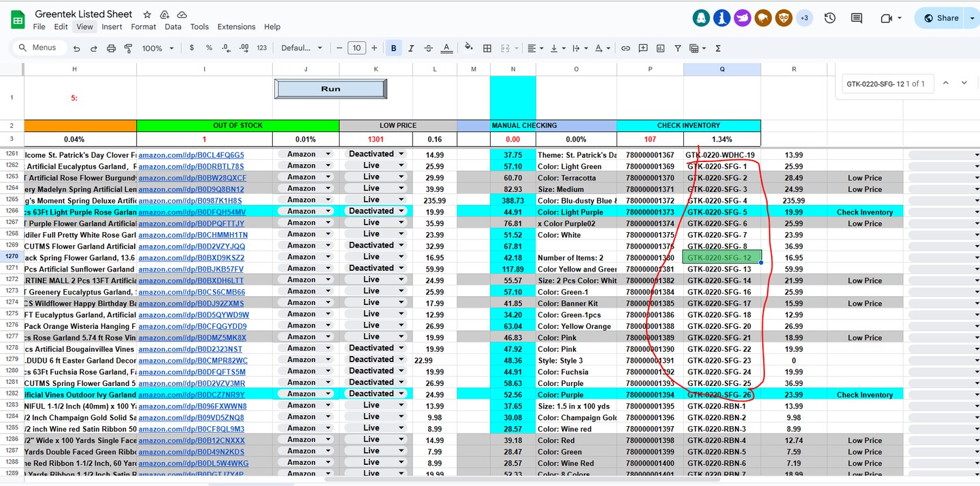Screen dimensions: 980x486
Task: Open the meeting camera dropdown
Action: click(x=900, y=18)
